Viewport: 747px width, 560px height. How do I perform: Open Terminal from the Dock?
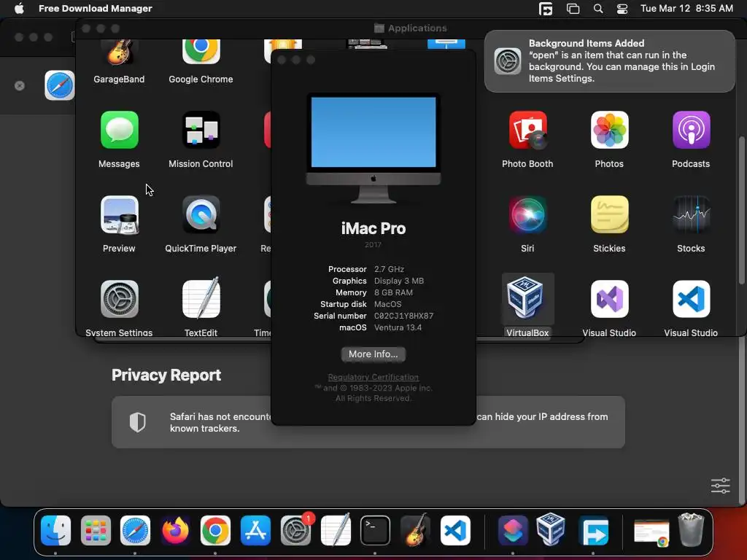376,530
